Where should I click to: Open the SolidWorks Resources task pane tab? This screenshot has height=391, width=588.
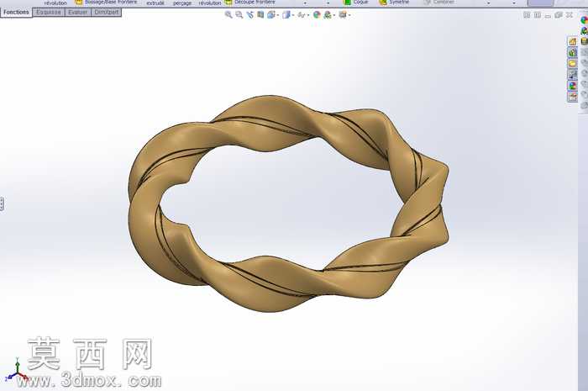[573, 41]
